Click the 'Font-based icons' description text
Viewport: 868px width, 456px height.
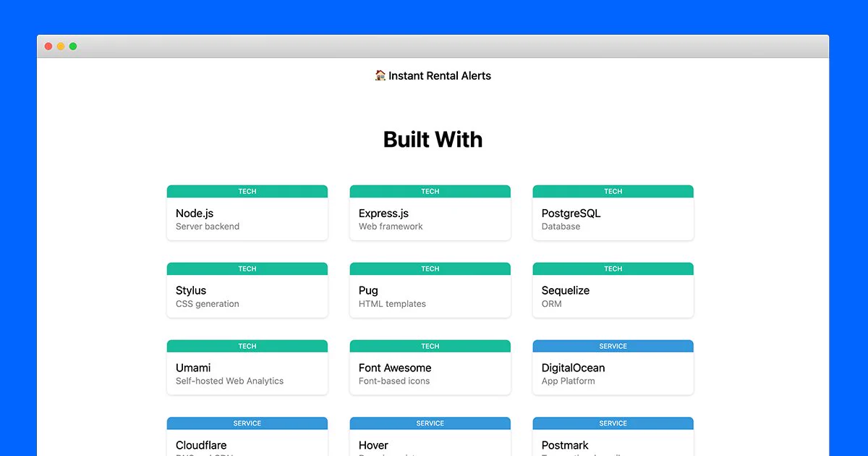(394, 381)
